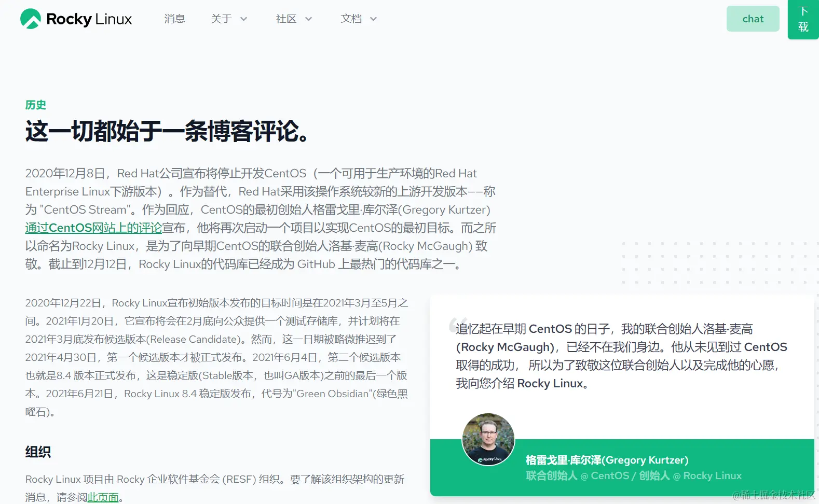Expand the chevron next to 文档
Viewport: 819px width, 504px height.
(373, 19)
